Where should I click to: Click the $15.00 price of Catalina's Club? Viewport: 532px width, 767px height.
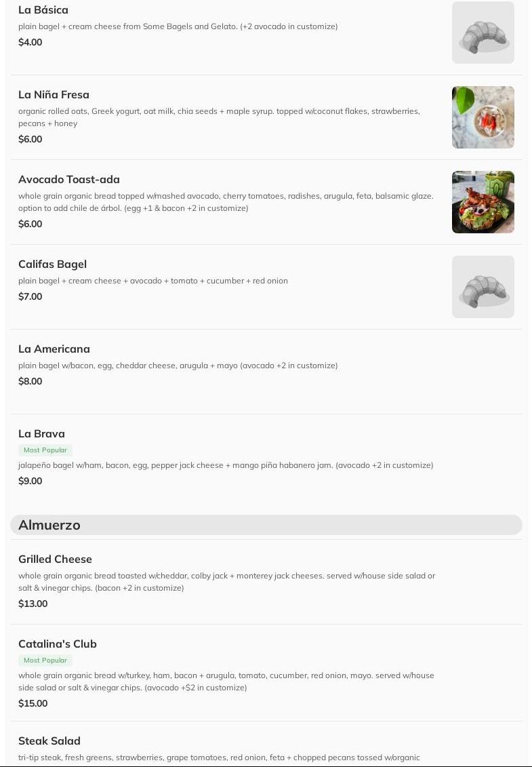click(x=33, y=704)
